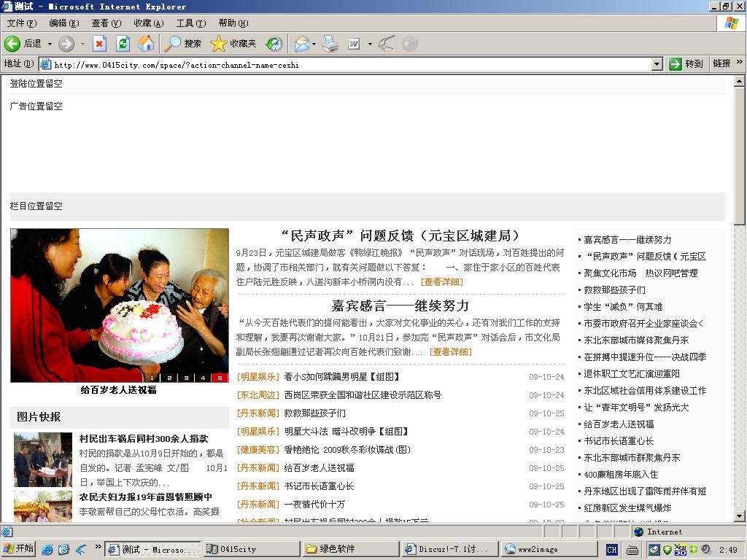Click the [东北周边] category tag
Viewport: 747px width, 560px height.
click(x=258, y=394)
